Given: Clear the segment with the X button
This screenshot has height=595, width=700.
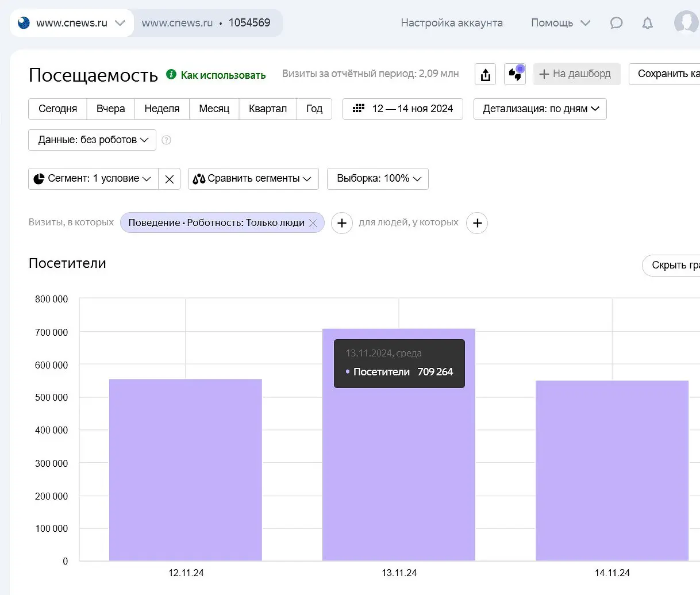Looking at the screenshot, I should (x=170, y=179).
